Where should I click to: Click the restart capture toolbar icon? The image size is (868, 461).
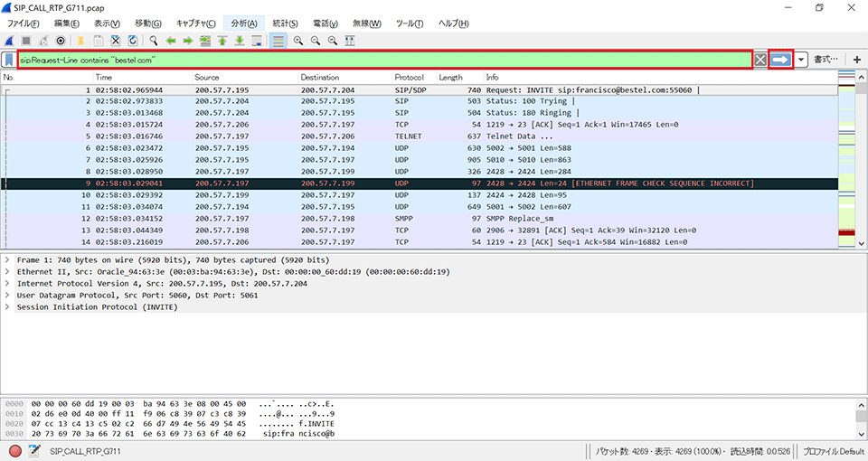point(43,41)
